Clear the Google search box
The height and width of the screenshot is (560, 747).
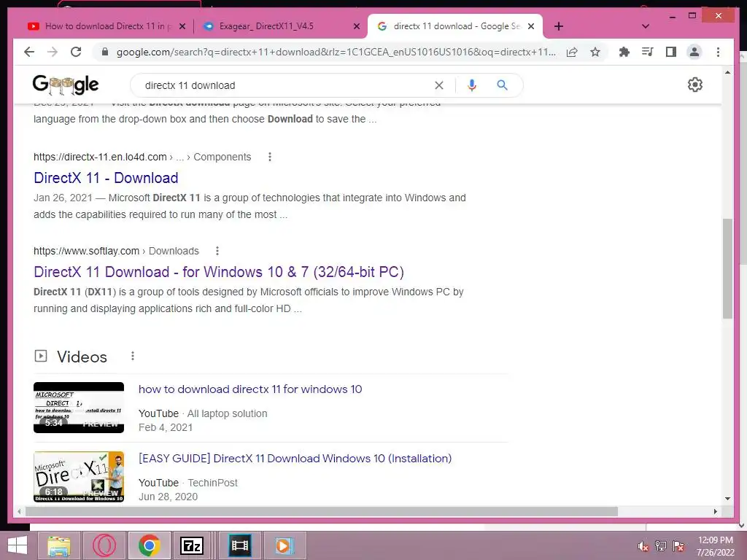tap(438, 85)
